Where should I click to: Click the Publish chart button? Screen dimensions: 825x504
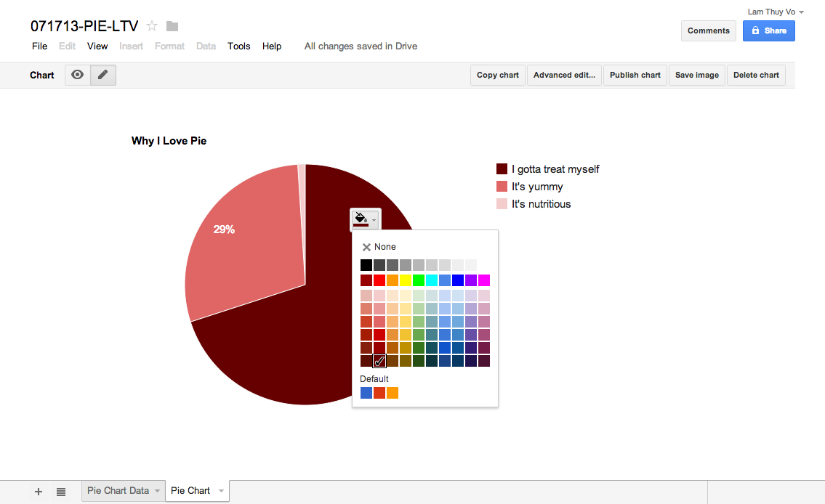tap(635, 75)
